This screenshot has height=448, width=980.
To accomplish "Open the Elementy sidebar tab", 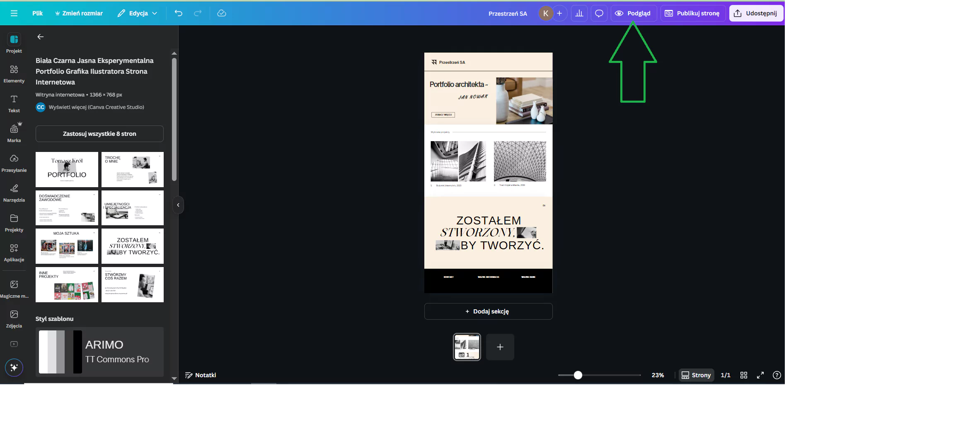I will tap(14, 74).
